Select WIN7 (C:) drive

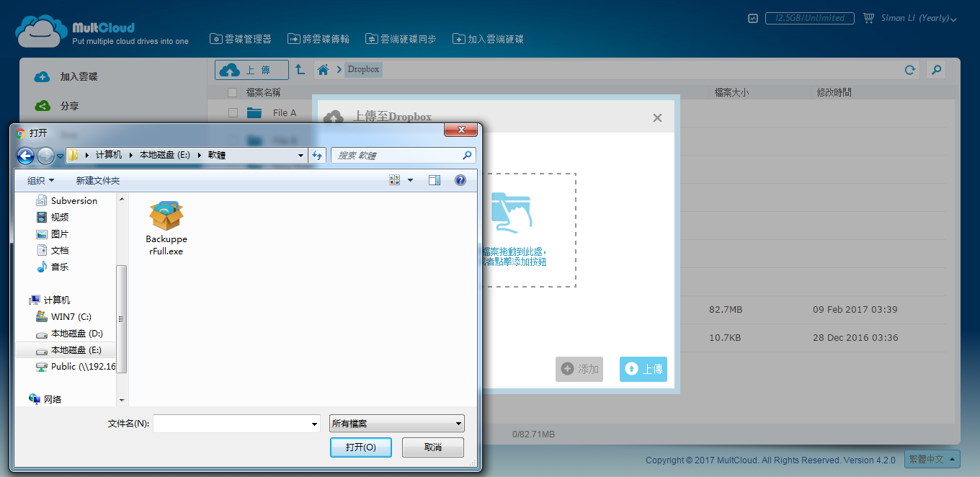pyautogui.click(x=64, y=316)
